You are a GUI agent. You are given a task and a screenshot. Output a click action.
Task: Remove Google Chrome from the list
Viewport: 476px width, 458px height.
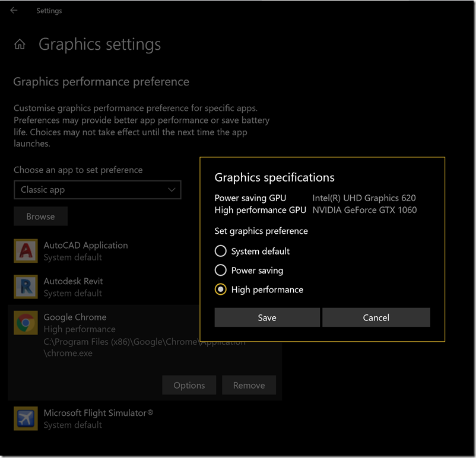[x=249, y=385]
